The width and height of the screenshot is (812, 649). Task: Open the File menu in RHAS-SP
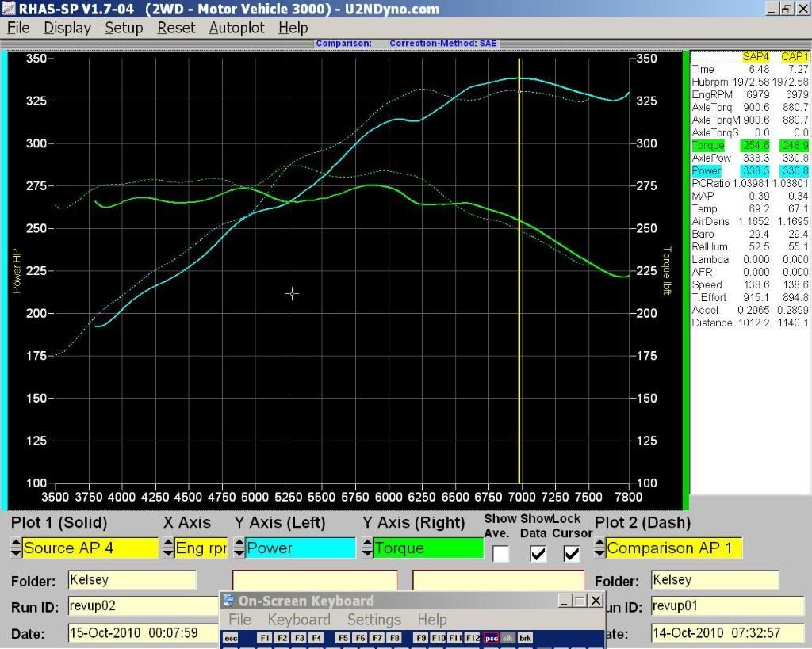tap(18, 28)
